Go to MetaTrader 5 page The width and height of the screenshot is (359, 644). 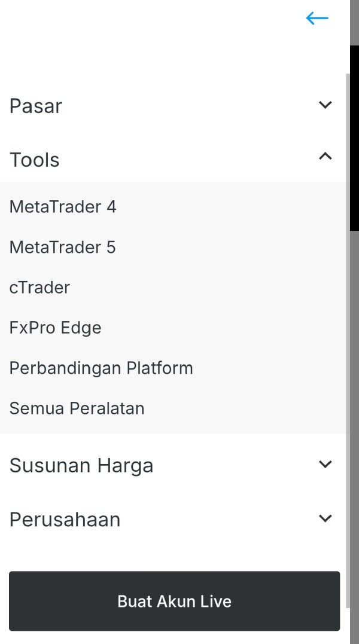coord(63,247)
